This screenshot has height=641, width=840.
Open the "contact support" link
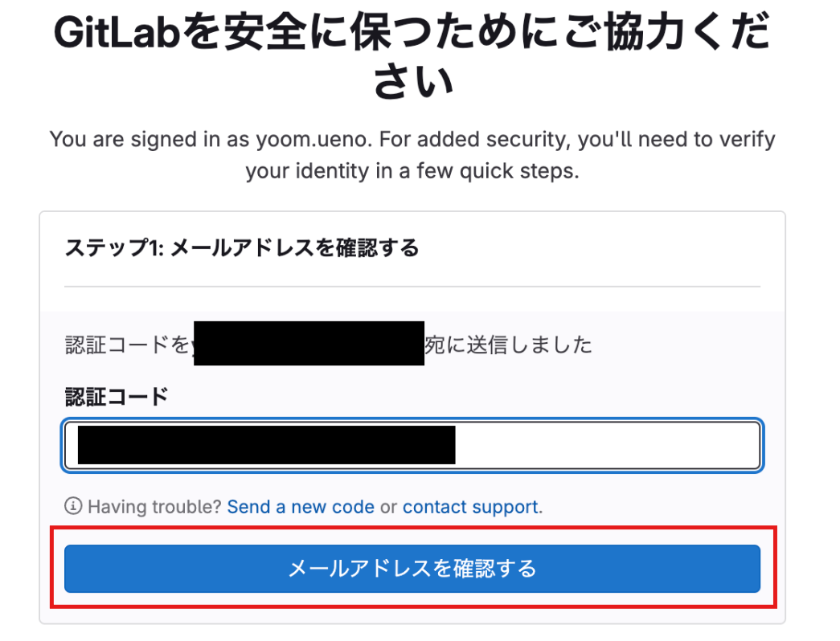(x=470, y=507)
